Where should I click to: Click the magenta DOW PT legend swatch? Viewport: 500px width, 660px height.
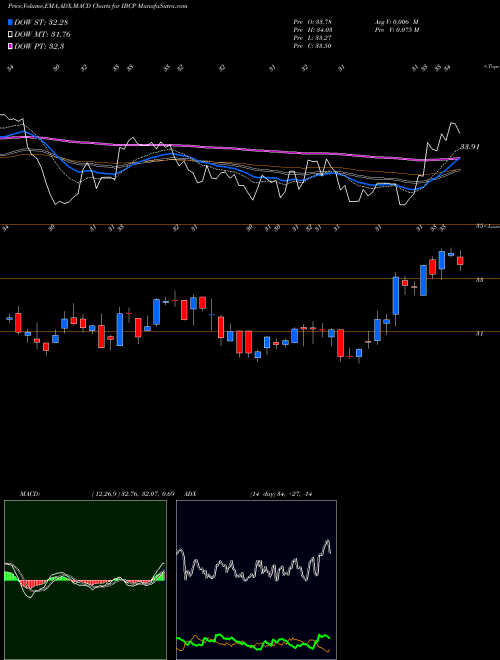tap(11, 46)
